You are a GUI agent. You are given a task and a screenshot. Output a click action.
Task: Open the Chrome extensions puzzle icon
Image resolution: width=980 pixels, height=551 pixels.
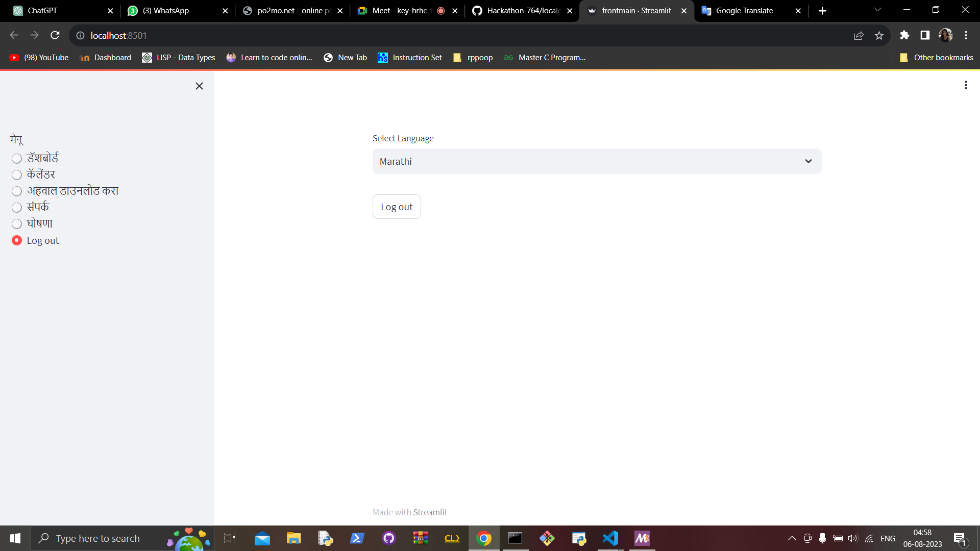pos(904,35)
